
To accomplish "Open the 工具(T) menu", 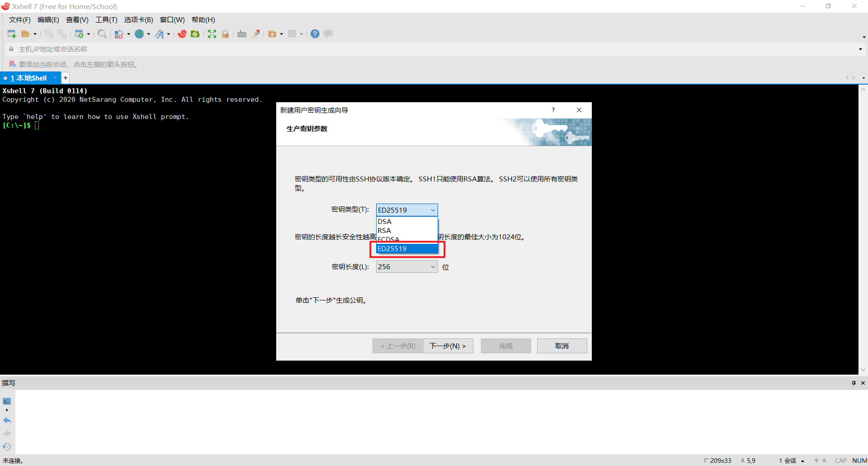I will click(106, 20).
